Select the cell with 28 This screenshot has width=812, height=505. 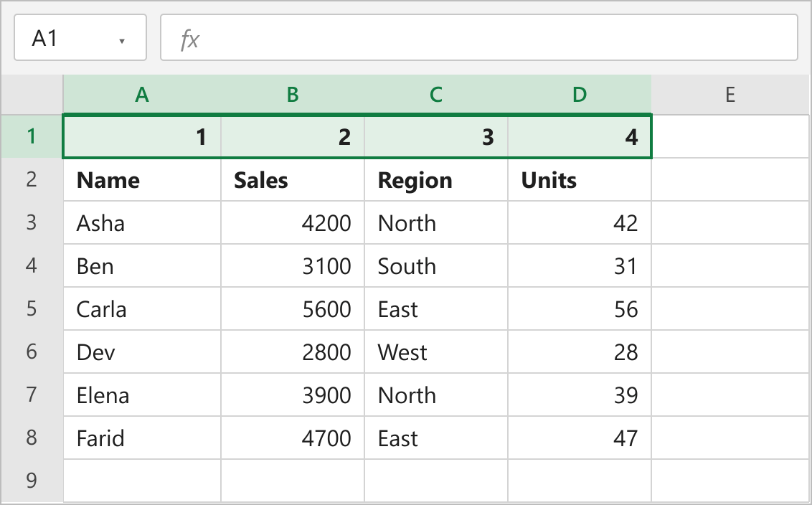(580, 351)
